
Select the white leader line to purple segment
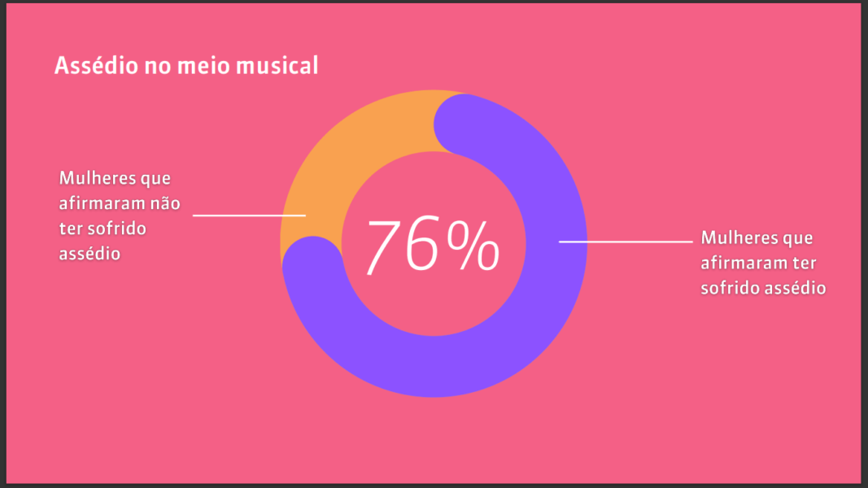(626, 242)
